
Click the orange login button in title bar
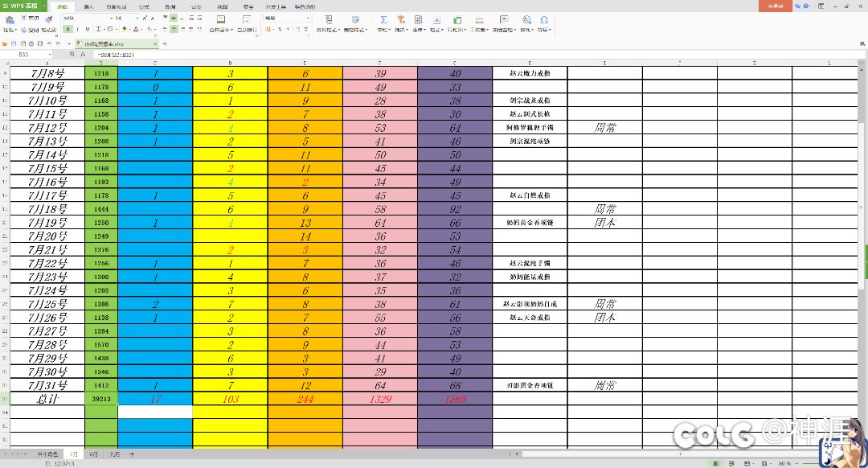(775, 6)
